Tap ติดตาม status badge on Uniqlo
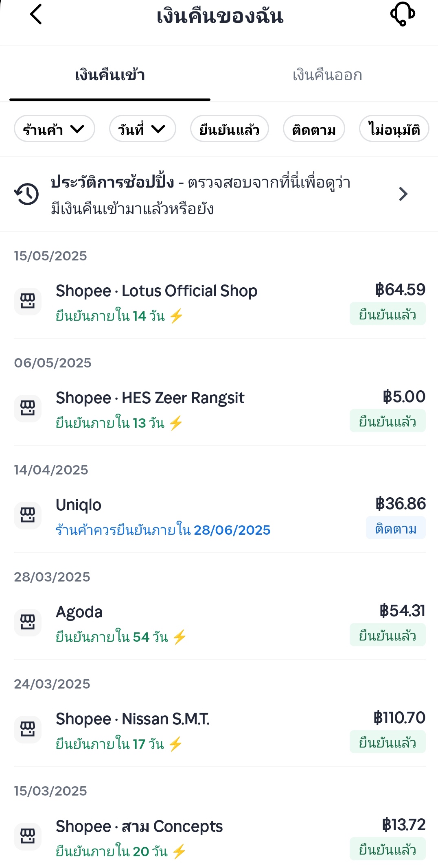438x868 pixels. [395, 528]
